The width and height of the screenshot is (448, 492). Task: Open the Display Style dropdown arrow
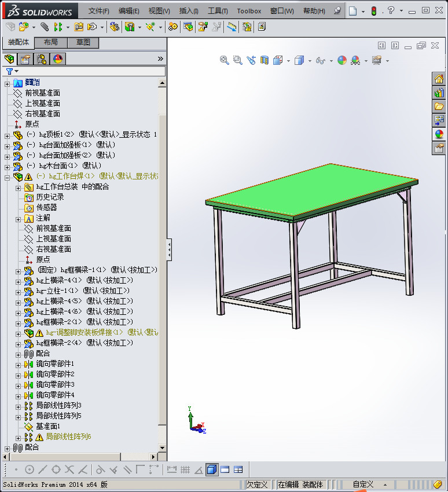310,61
